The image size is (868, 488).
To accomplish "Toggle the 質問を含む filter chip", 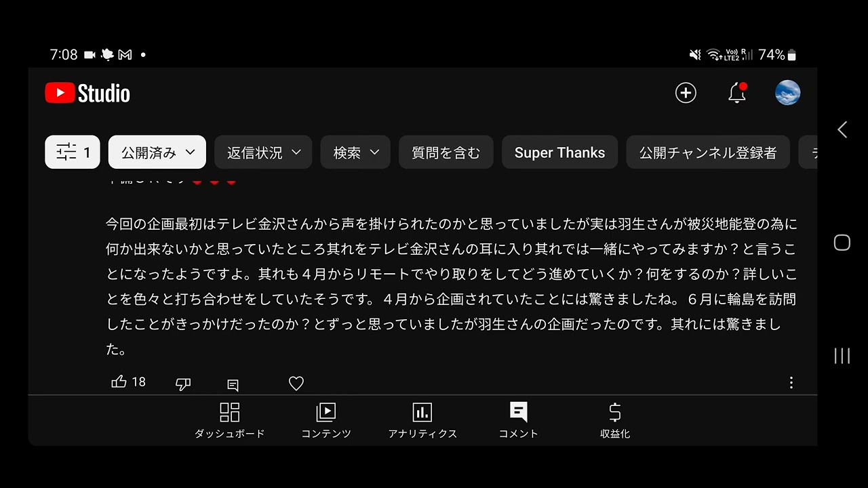I will [x=446, y=152].
